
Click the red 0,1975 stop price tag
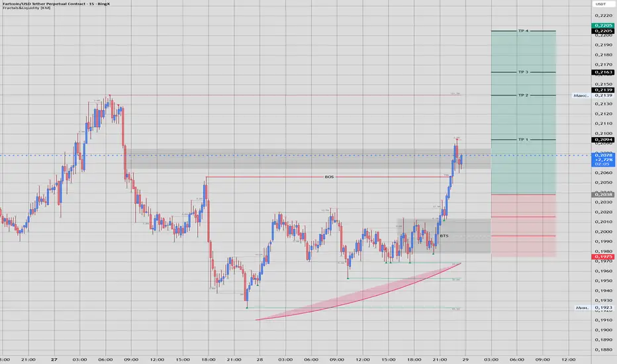pyautogui.click(x=603, y=257)
